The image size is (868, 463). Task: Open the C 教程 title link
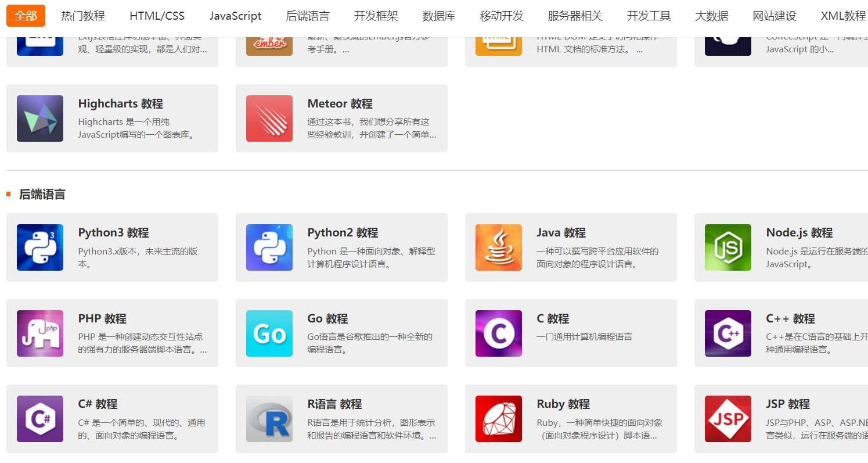(553, 319)
